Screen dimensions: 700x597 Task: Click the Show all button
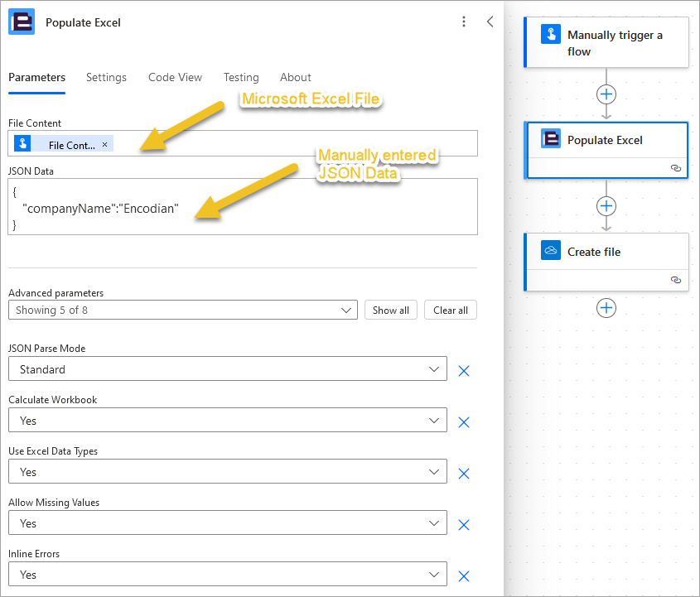391,310
